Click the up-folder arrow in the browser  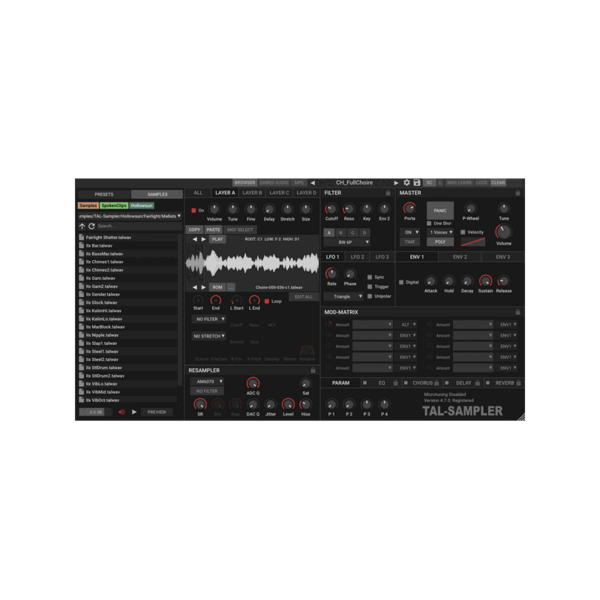[82, 226]
